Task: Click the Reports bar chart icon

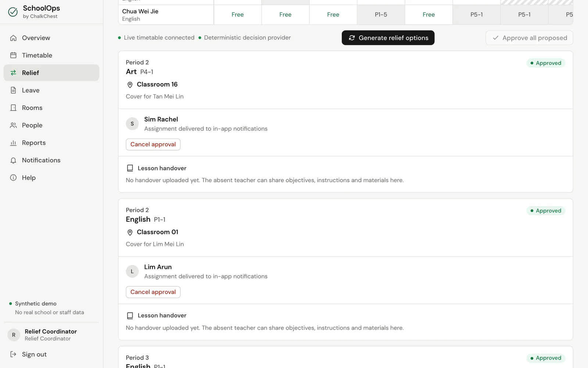Action: coord(13,143)
